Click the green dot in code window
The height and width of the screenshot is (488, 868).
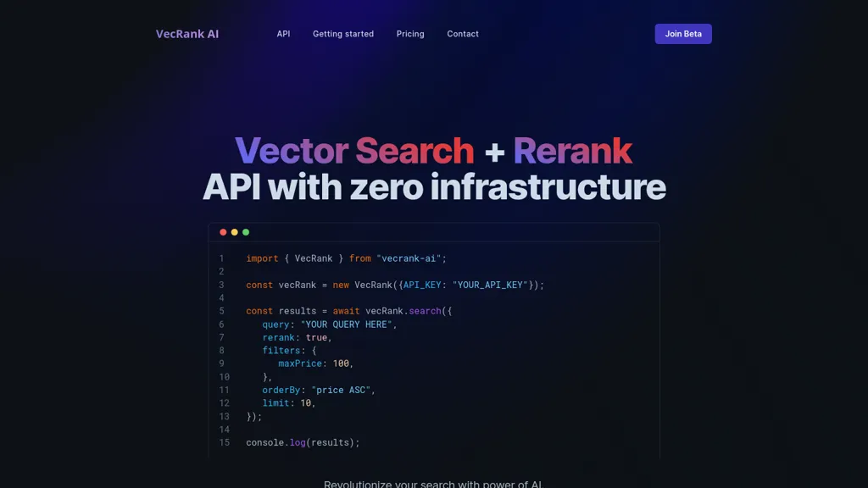(246, 232)
